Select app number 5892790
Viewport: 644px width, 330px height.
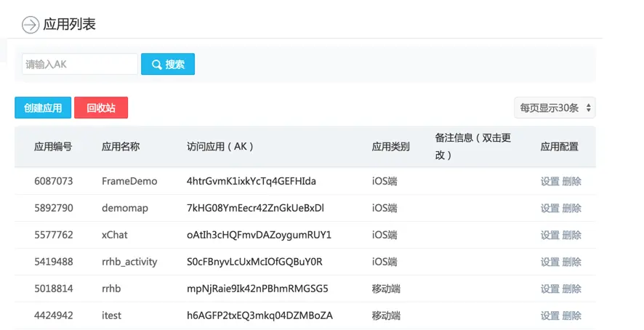click(x=53, y=208)
